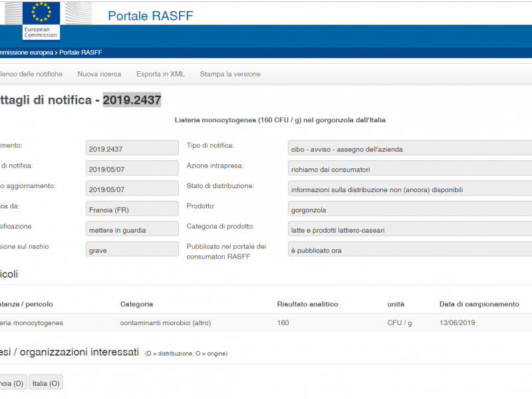Screen dimensions: 532x399
Task: Click the 'Prodotto:' label
Action: [x=201, y=206]
